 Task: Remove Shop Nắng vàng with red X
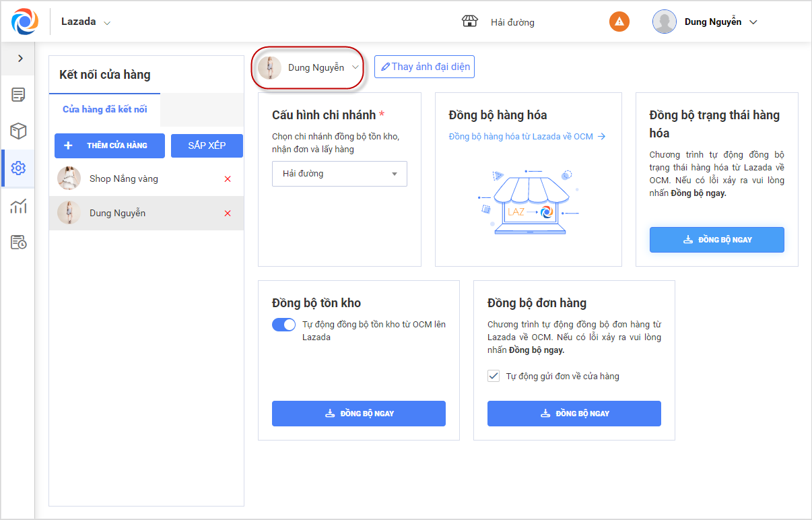pos(228,179)
